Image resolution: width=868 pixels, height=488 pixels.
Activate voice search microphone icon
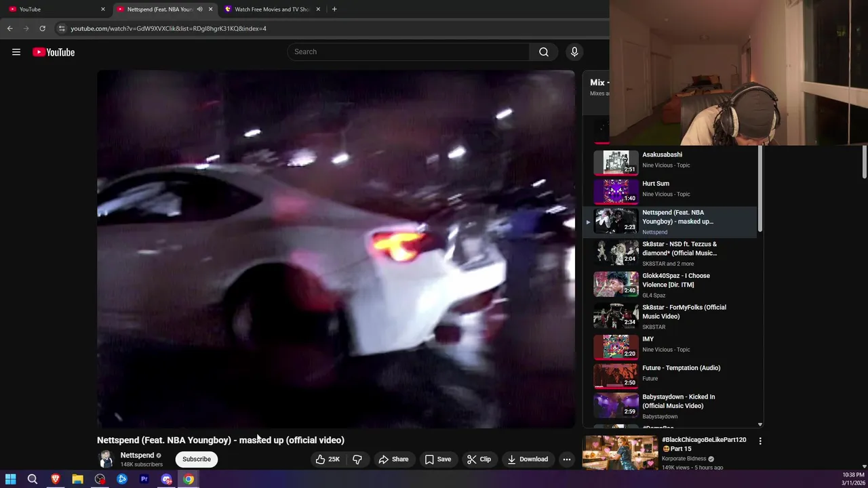574,52
